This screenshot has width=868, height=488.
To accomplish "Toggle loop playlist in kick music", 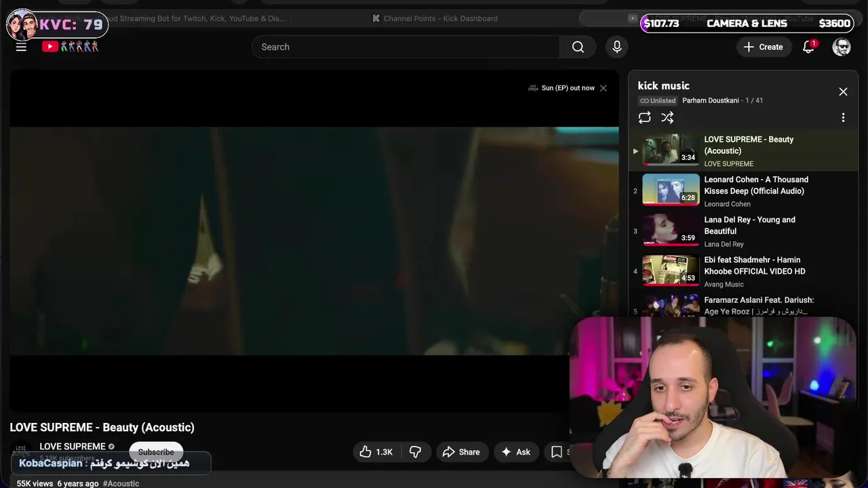I will [x=644, y=117].
